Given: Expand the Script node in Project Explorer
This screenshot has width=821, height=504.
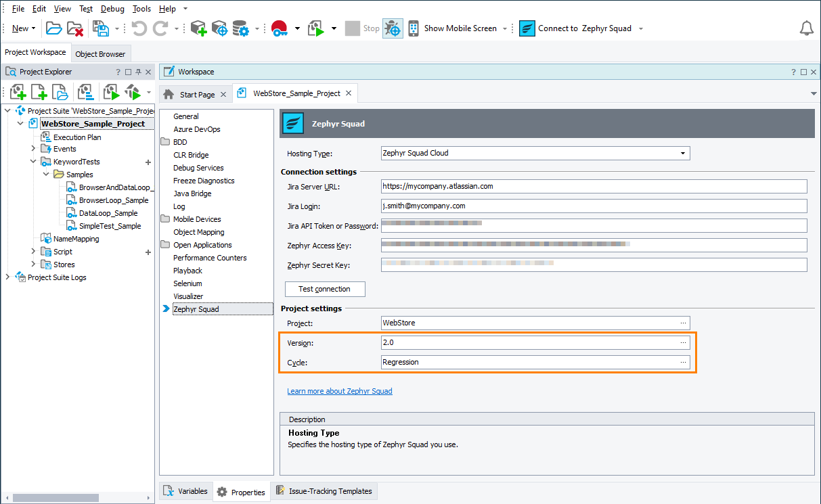Looking at the screenshot, I should pyautogui.click(x=32, y=251).
